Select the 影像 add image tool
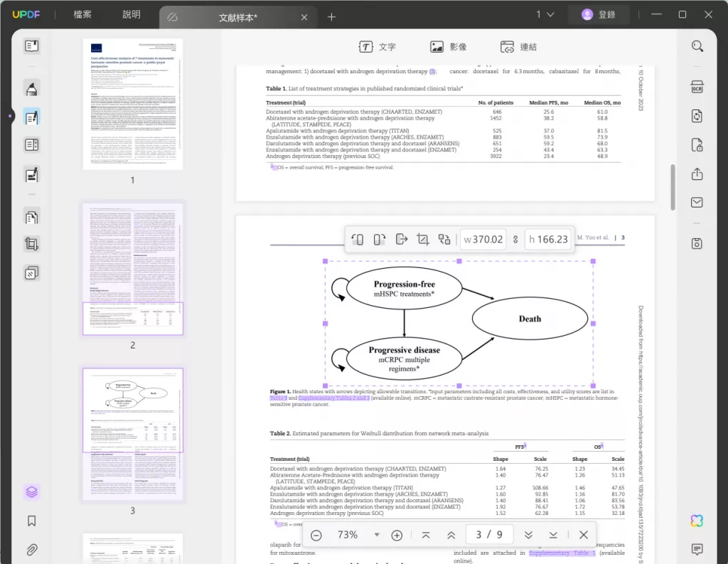The image size is (728, 564). pyautogui.click(x=449, y=47)
